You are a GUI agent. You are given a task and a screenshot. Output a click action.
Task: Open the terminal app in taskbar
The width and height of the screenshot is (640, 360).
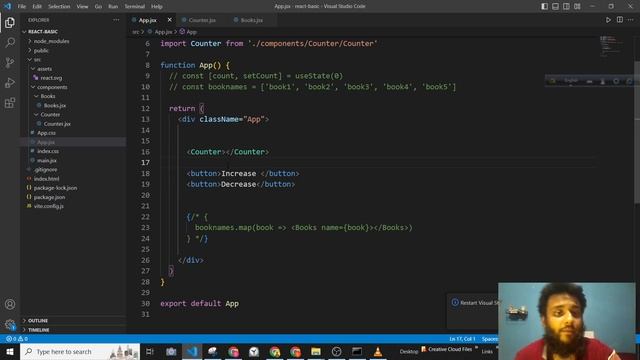[x=357, y=351]
